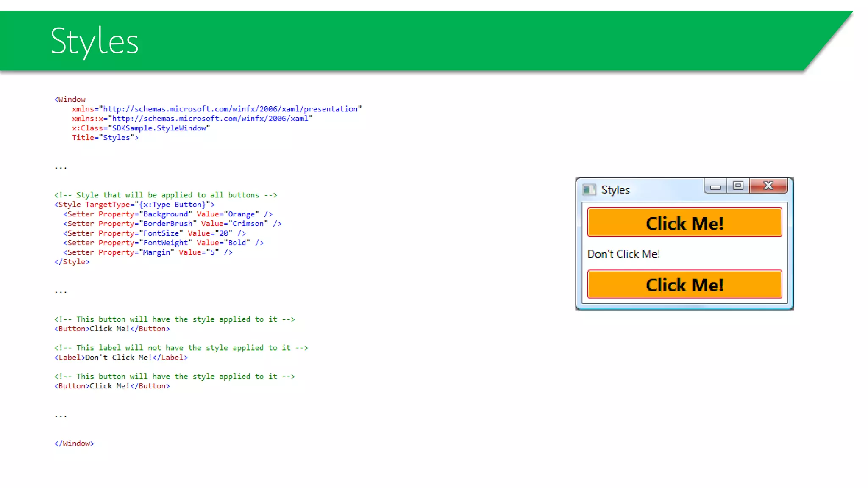Select the FontWeight Bold setter line
The width and height of the screenshot is (868, 488).
(163, 243)
